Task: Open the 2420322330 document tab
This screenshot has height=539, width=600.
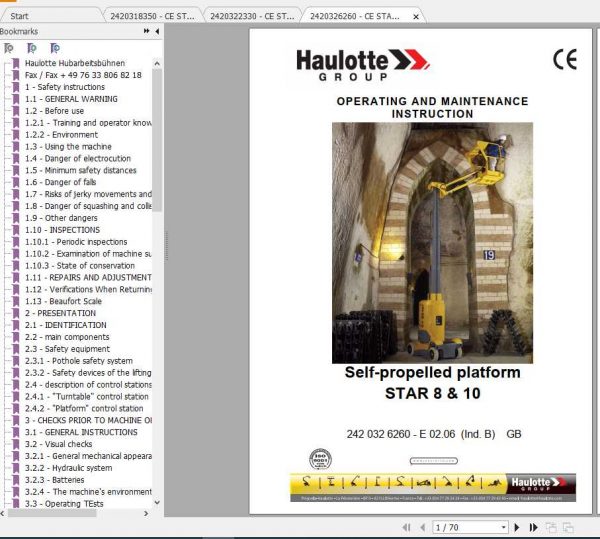Action: (x=250, y=16)
